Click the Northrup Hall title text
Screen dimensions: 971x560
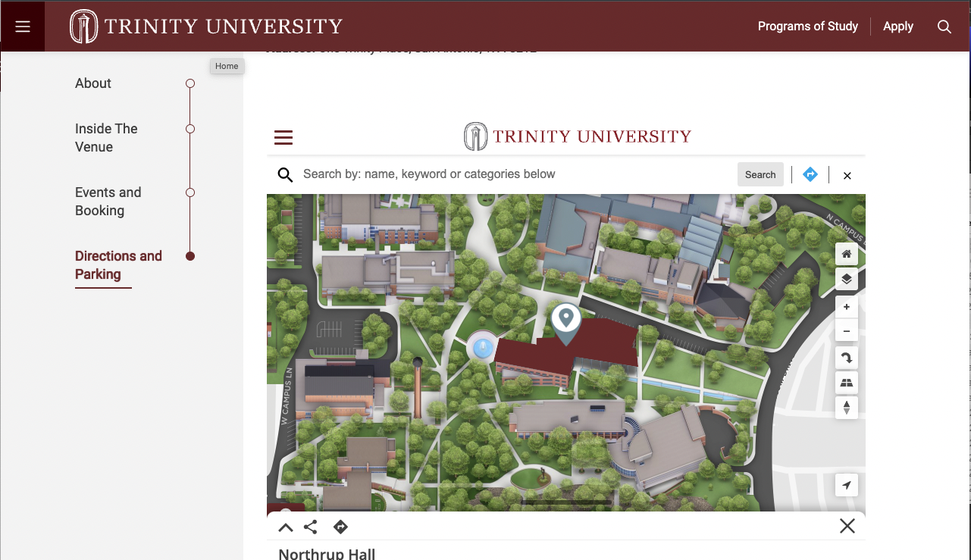327,553
